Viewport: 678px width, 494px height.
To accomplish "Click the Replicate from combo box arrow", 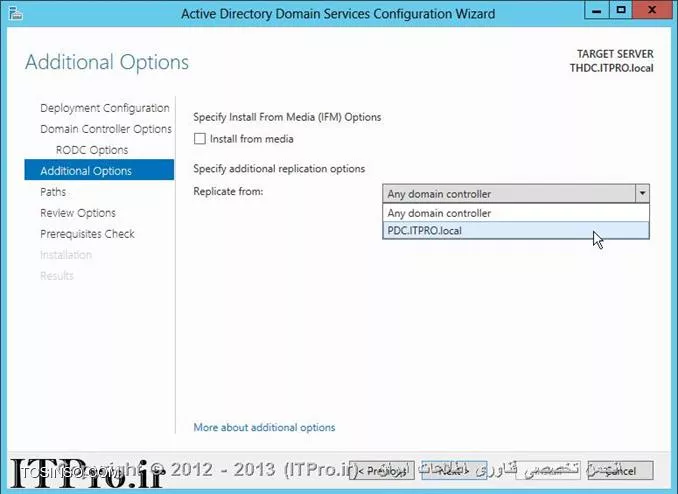I will click(x=642, y=193).
